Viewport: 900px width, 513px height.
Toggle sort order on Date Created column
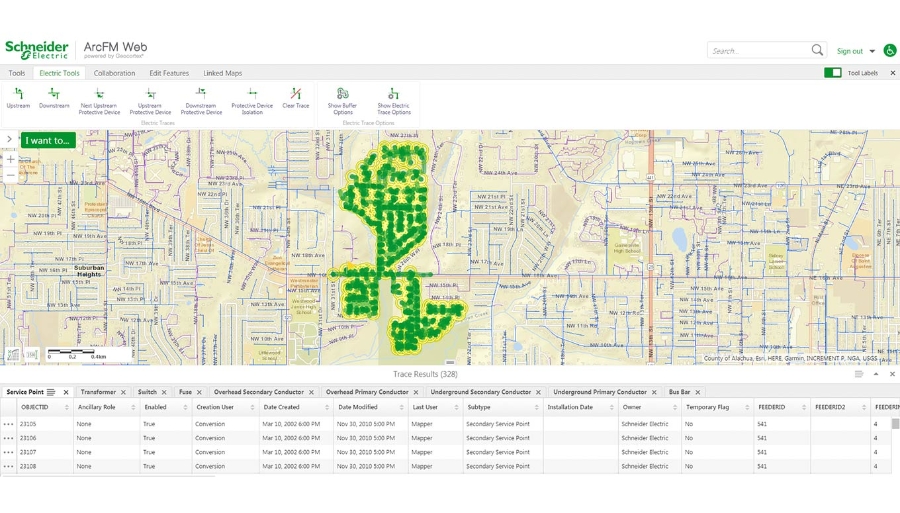click(281, 407)
